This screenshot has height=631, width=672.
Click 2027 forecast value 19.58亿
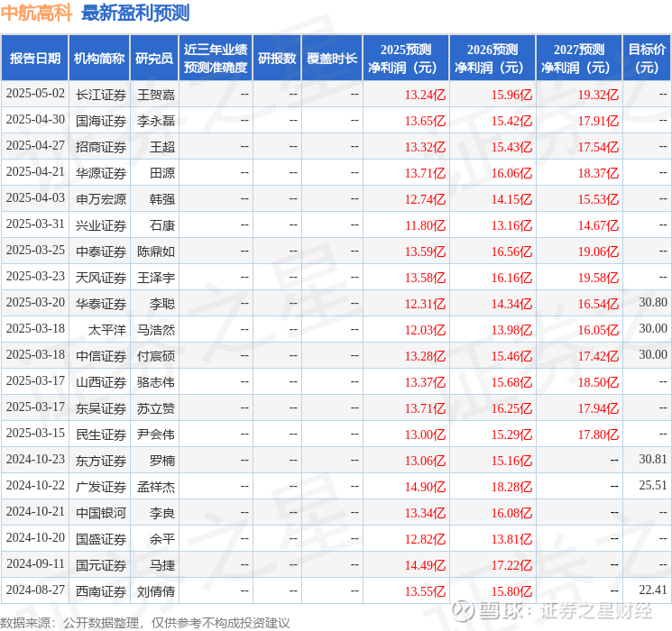pos(598,278)
